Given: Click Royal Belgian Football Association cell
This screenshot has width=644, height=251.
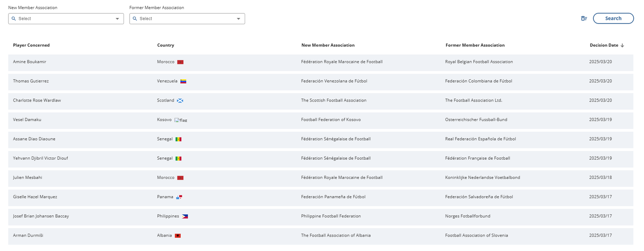Looking at the screenshot, I should [x=479, y=62].
